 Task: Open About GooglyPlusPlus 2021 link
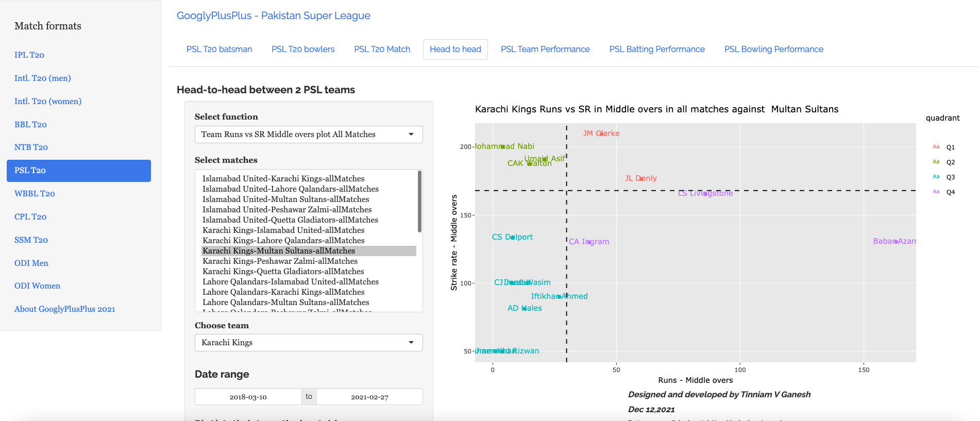pyautogui.click(x=65, y=309)
